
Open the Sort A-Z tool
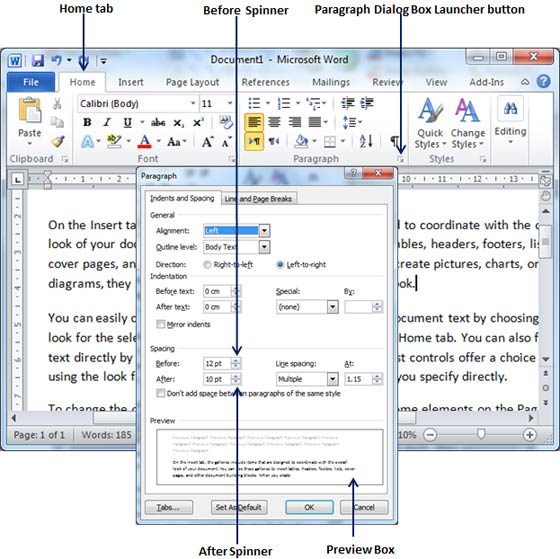pos(366,141)
